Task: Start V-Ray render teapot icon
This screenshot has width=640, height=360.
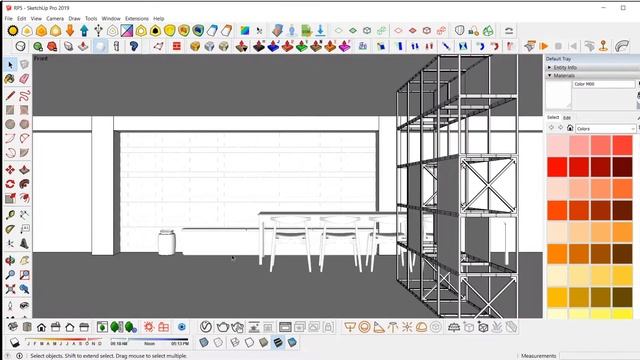Action: [x=222, y=327]
